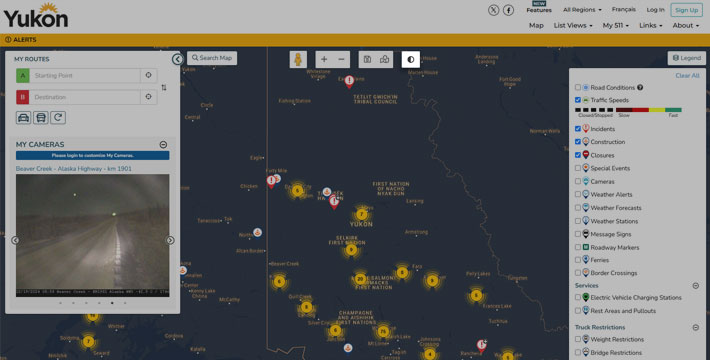This screenshot has height=360, width=710.
Task: Open the About dropdown menu
Action: click(x=686, y=25)
